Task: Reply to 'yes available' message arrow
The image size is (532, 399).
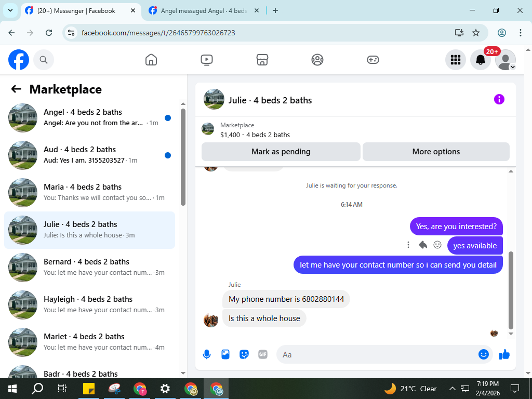Action: click(x=423, y=245)
